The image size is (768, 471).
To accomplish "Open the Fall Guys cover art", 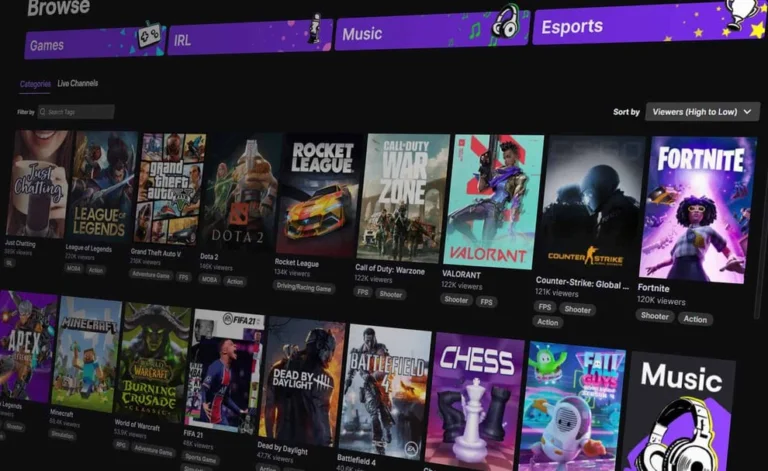I will click(571, 406).
